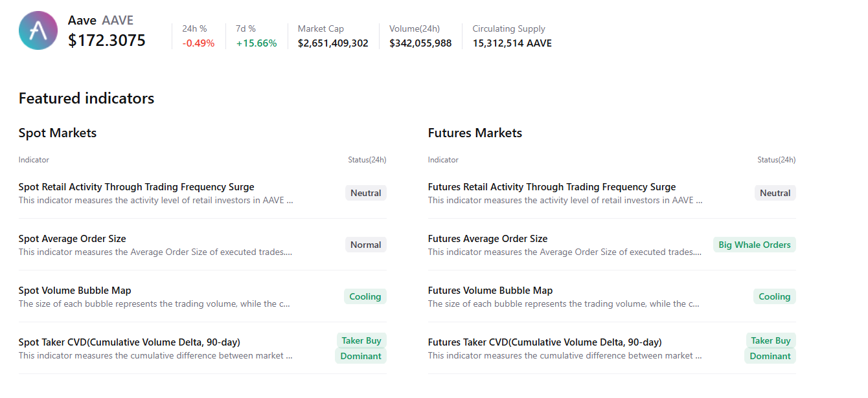
Task: Click the Cooling badge for Spot Volume Bubble Map
Action: pos(365,296)
